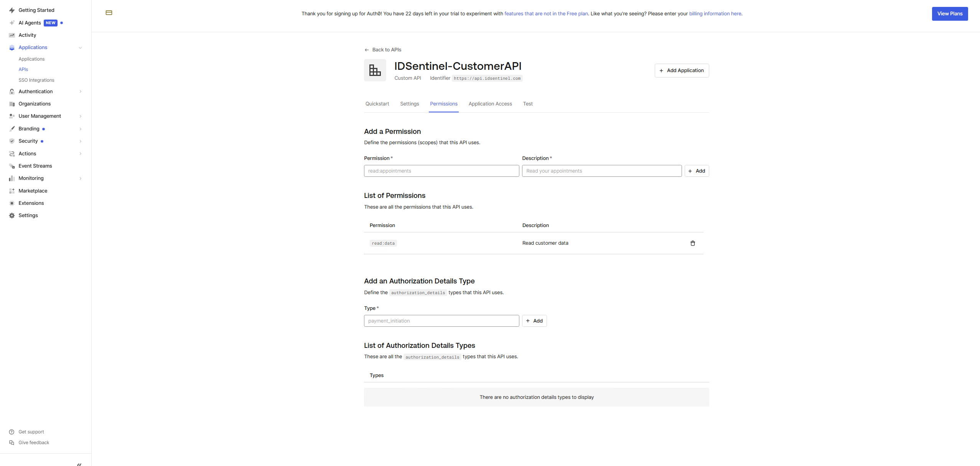Screen dimensions: 980x466
Task: Click the billing card icon in banner
Action: click(109, 13)
